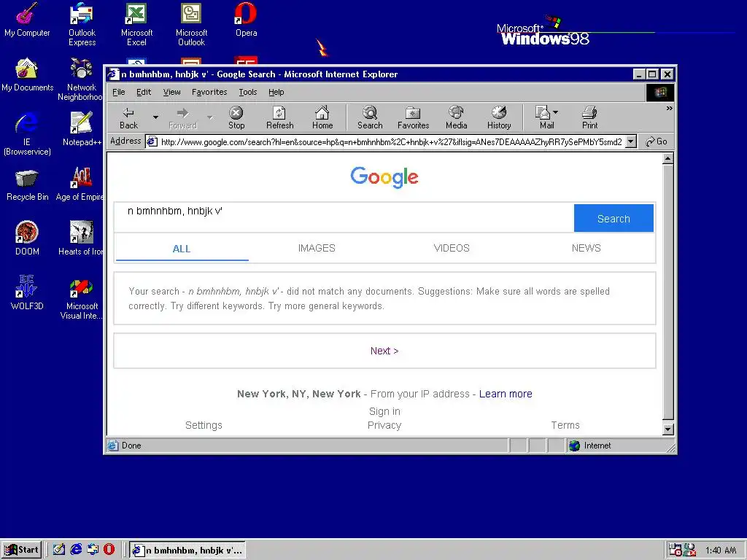Open My Computer desktop icon
The height and width of the screenshot is (560, 747).
27,20
